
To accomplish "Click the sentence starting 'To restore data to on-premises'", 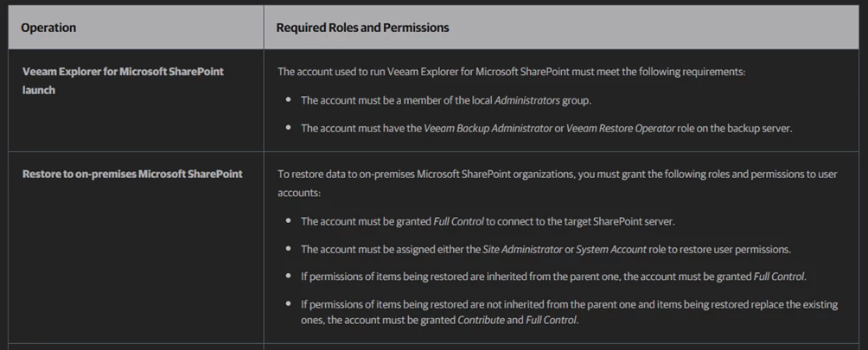I will pos(558,183).
